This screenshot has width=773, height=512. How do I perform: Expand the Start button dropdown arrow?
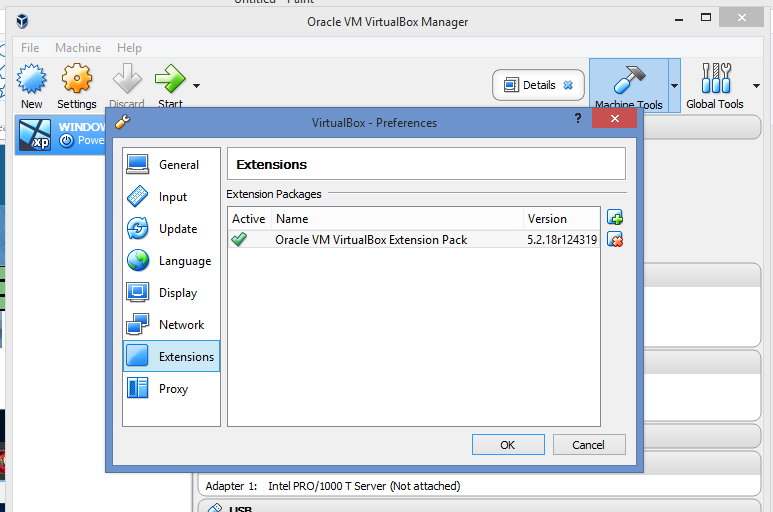coord(196,86)
